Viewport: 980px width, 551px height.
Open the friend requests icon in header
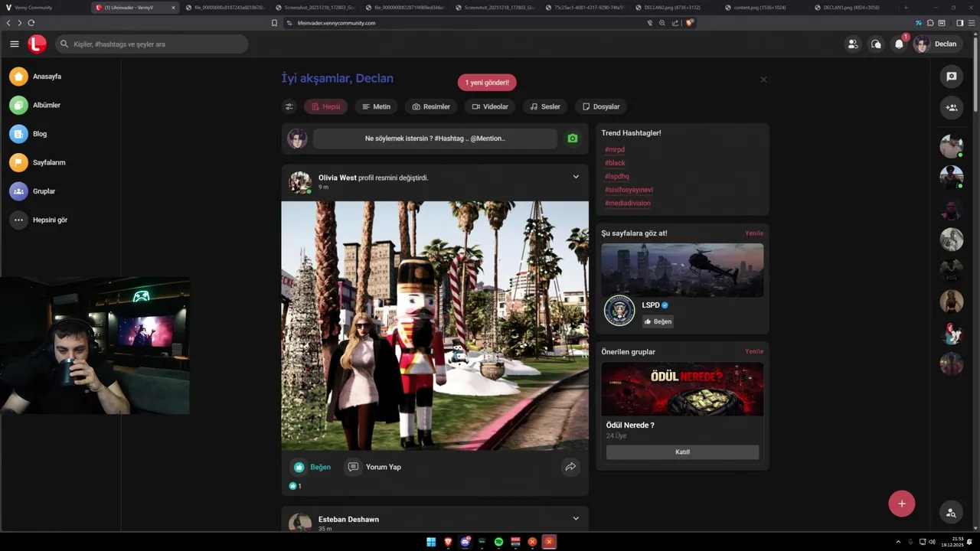click(x=852, y=44)
